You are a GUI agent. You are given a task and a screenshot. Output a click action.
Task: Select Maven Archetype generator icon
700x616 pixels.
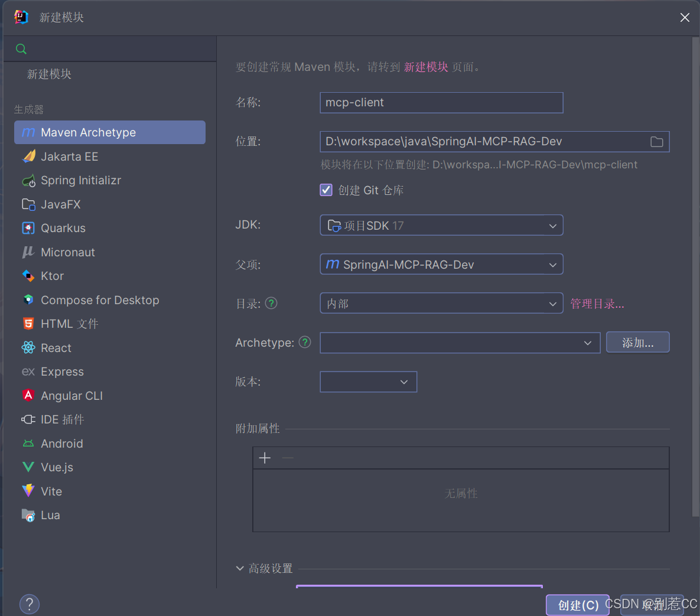click(28, 132)
